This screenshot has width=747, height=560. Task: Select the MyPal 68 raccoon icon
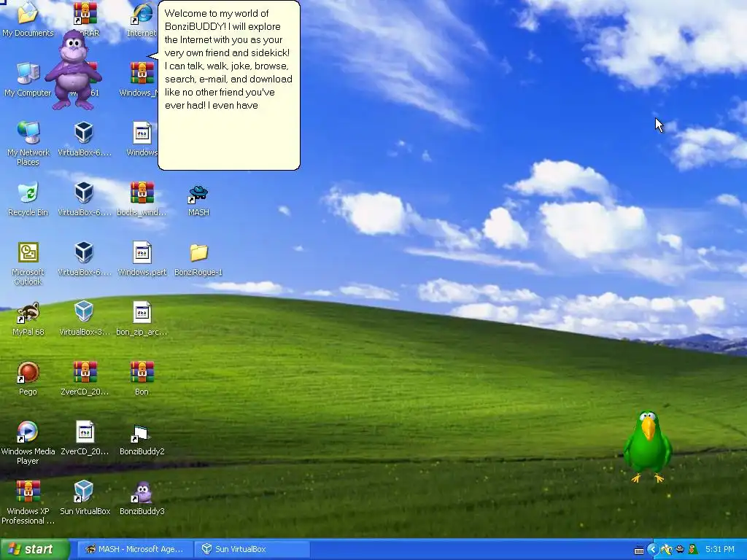[28, 319]
